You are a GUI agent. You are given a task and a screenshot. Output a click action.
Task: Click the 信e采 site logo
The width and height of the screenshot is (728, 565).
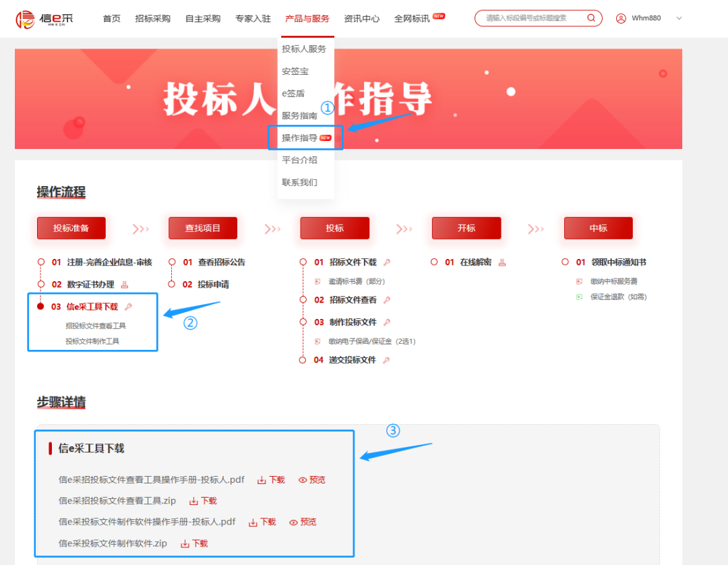coord(44,19)
